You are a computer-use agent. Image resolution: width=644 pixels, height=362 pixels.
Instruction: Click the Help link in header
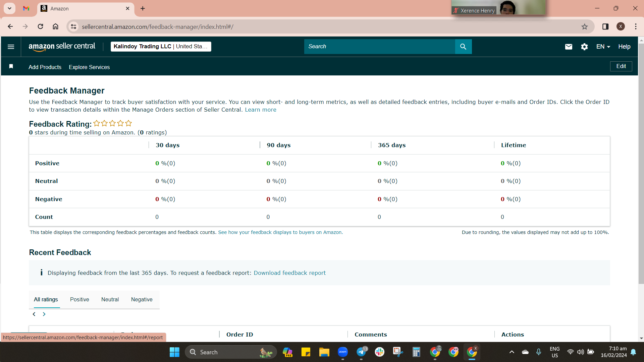(624, 47)
